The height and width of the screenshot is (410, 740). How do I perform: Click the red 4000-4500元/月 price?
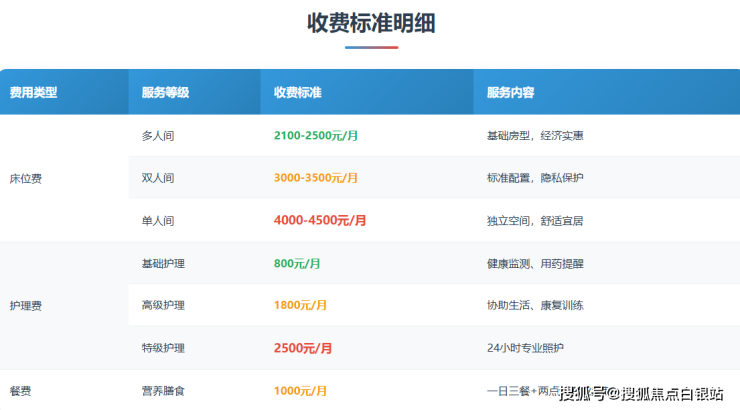[x=320, y=220]
